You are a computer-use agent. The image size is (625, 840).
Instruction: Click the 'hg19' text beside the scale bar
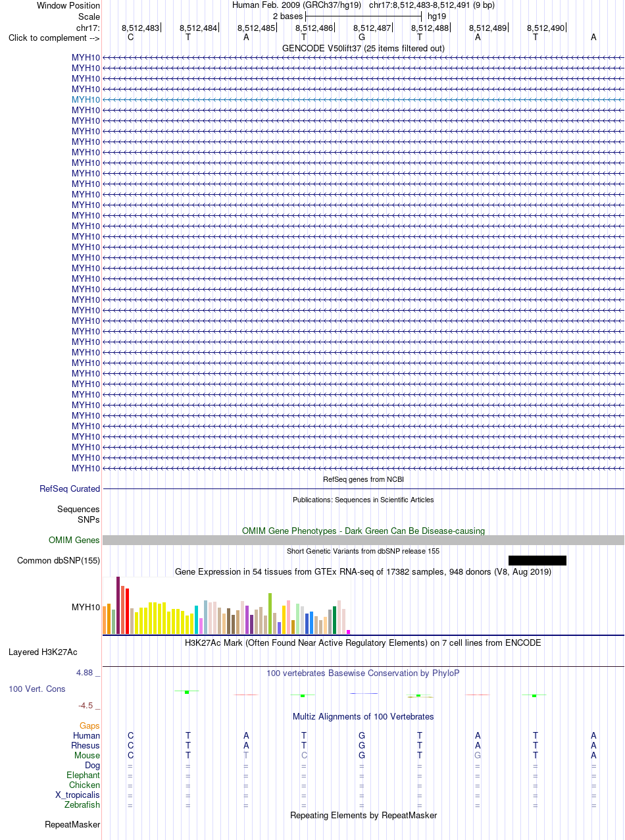[x=437, y=16]
